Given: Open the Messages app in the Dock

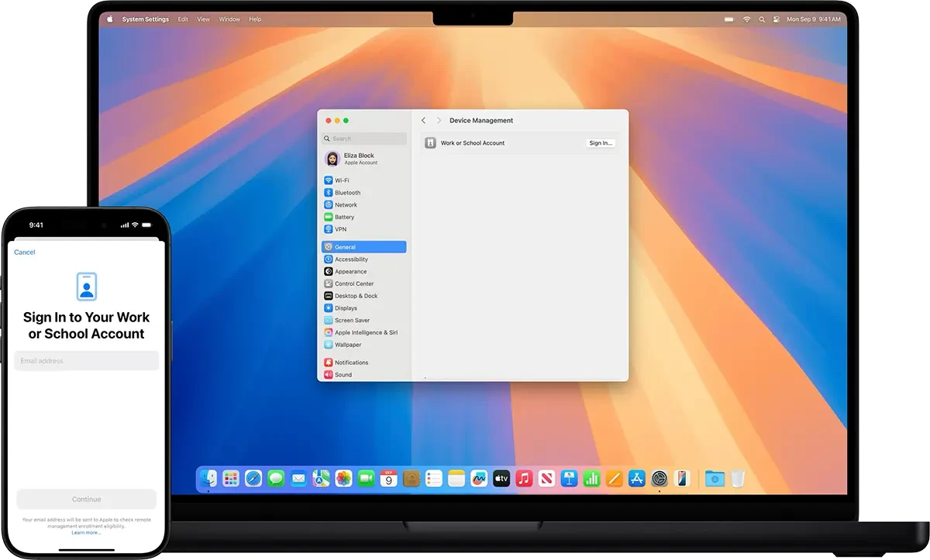Looking at the screenshot, I should 276,479.
